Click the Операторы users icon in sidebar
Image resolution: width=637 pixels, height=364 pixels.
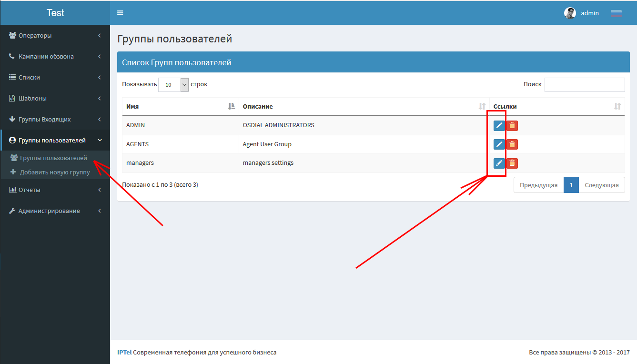pos(13,35)
